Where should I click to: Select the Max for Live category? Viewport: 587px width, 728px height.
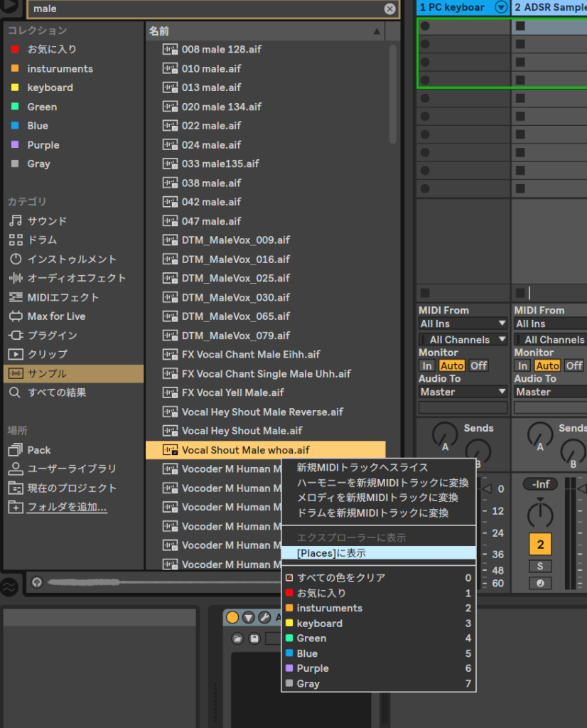[x=56, y=316]
